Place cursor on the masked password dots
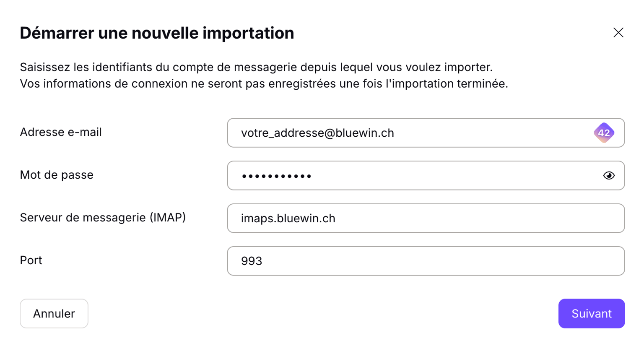 pyautogui.click(x=276, y=176)
